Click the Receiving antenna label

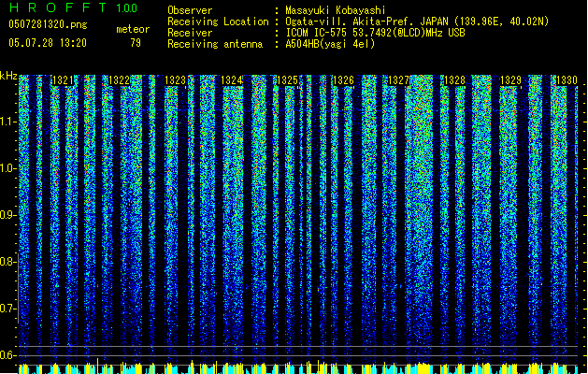[x=215, y=44]
